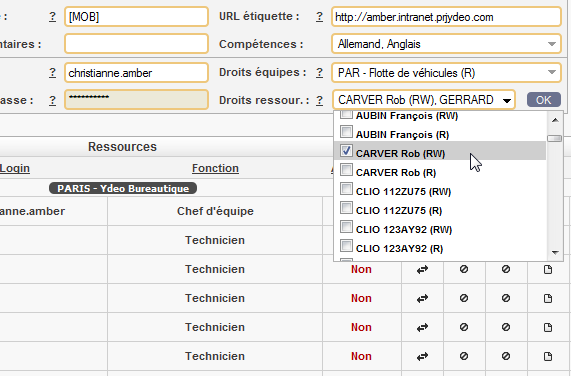571x376 pixels.
Task: Tick the CLIO 112ZU75 (RW) checkbox
Action: (346, 189)
